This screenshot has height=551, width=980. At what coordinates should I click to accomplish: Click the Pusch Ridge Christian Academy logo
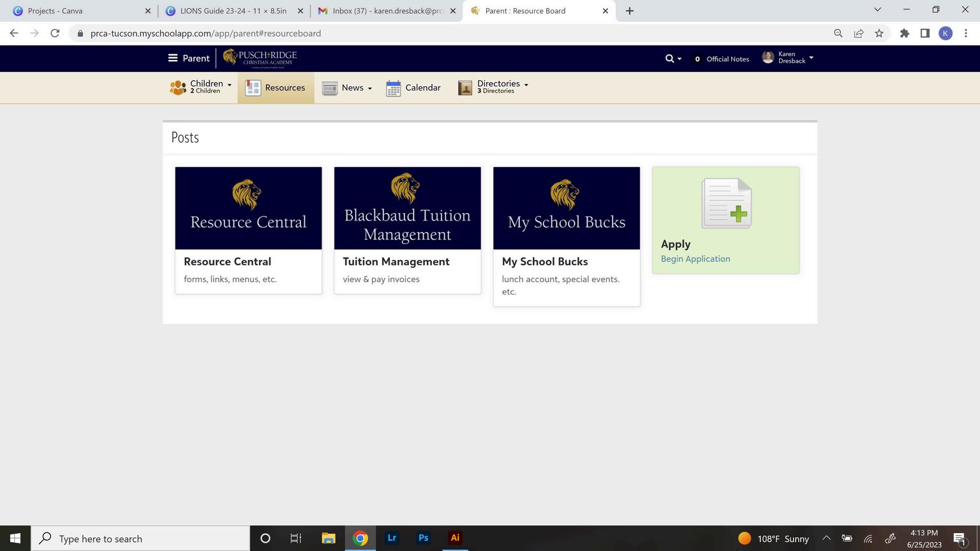260,58
